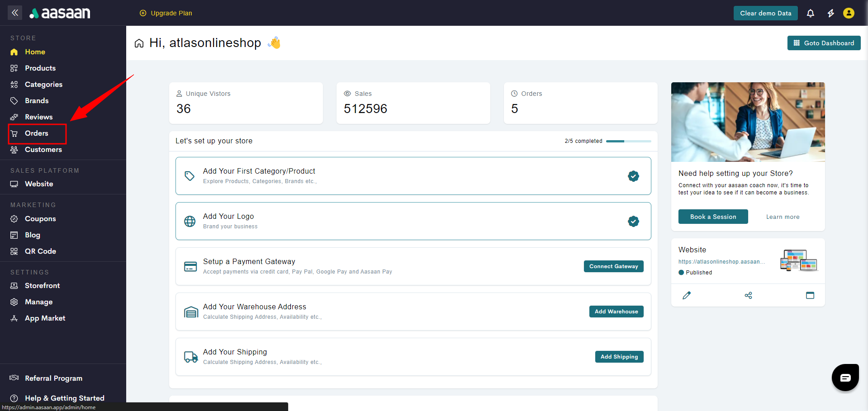Click the pencil edit website icon

686,295
